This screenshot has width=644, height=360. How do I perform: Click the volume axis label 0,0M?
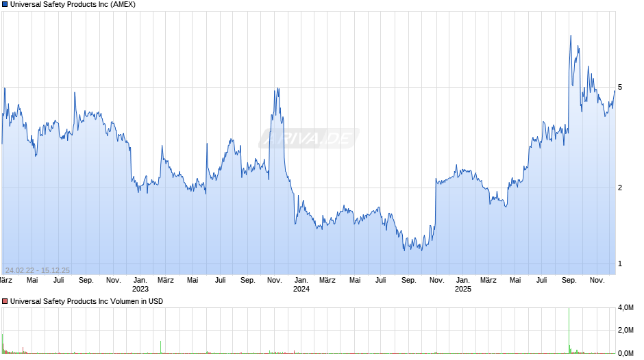626,353
